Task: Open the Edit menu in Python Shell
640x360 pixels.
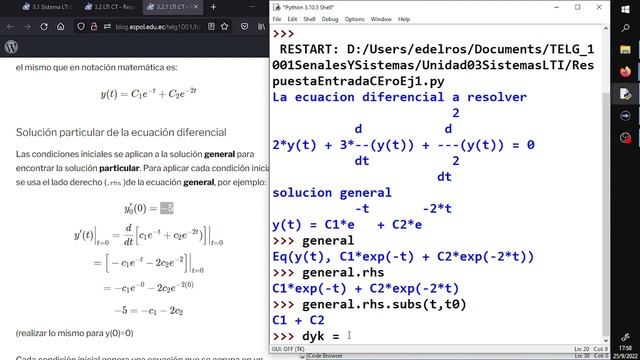Action: pyautogui.click(x=292, y=19)
